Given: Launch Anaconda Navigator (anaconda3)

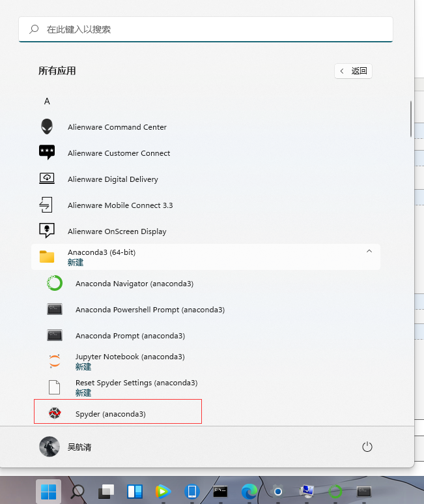Looking at the screenshot, I should click(x=205, y=283).
